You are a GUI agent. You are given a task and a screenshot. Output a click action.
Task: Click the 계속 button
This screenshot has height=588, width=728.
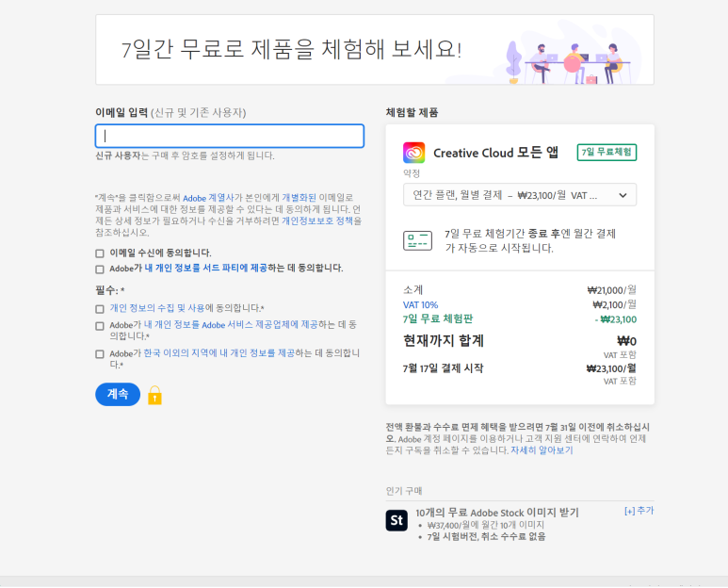118,394
